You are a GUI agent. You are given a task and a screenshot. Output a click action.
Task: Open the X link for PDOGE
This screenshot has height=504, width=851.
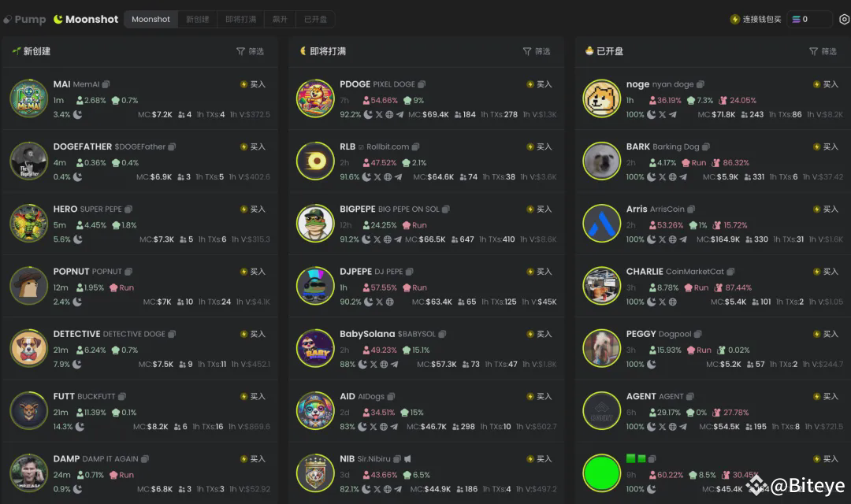coord(379,114)
